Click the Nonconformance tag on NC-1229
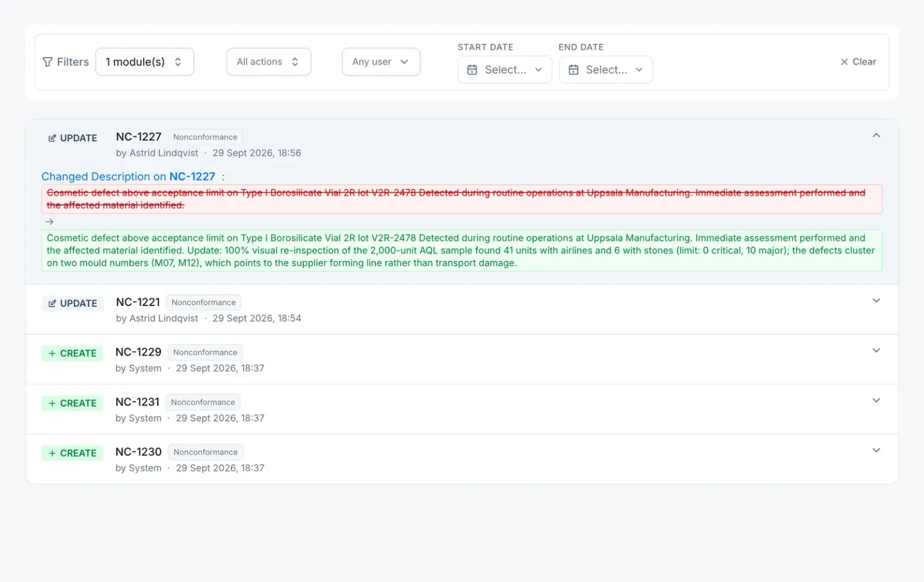Screen dimensions: 924x582 pyautogui.click(x=205, y=352)
